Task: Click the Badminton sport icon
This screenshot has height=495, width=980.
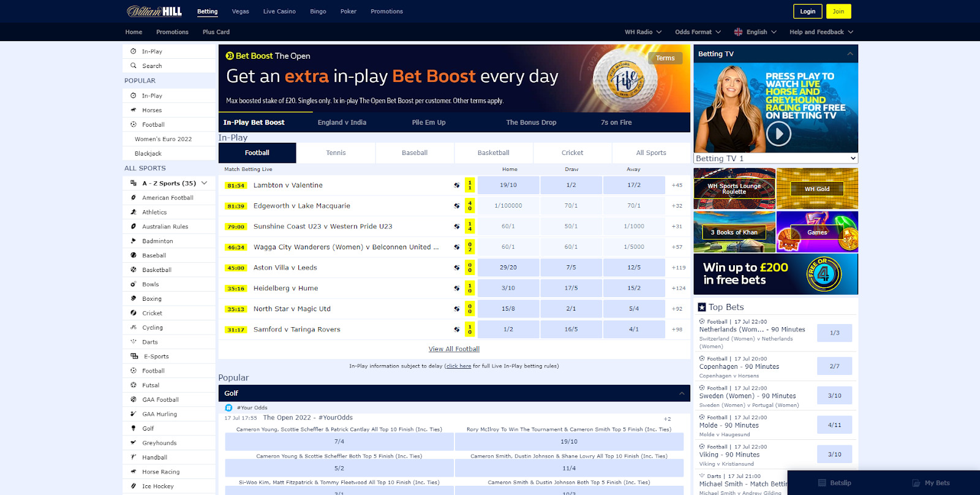Action: point(134,241)
